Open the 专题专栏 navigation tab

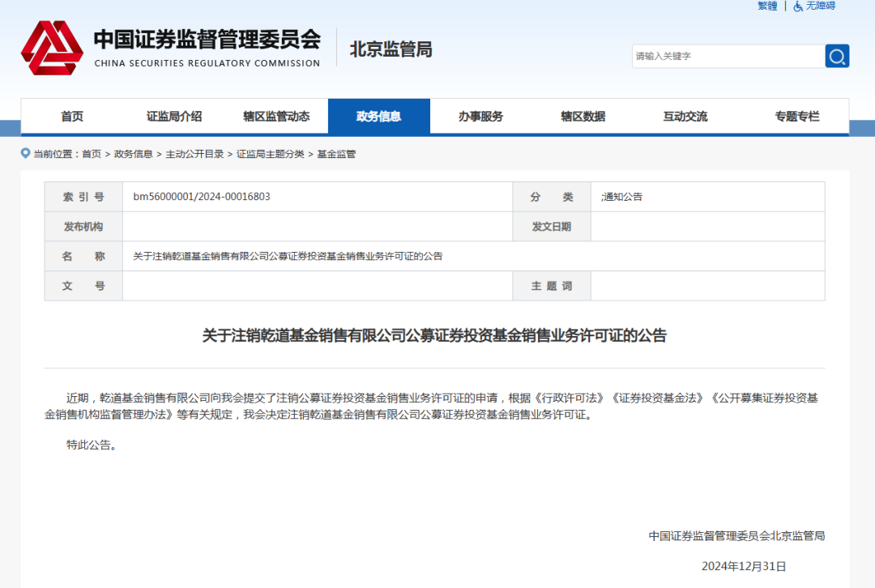[x=797, y=116]
